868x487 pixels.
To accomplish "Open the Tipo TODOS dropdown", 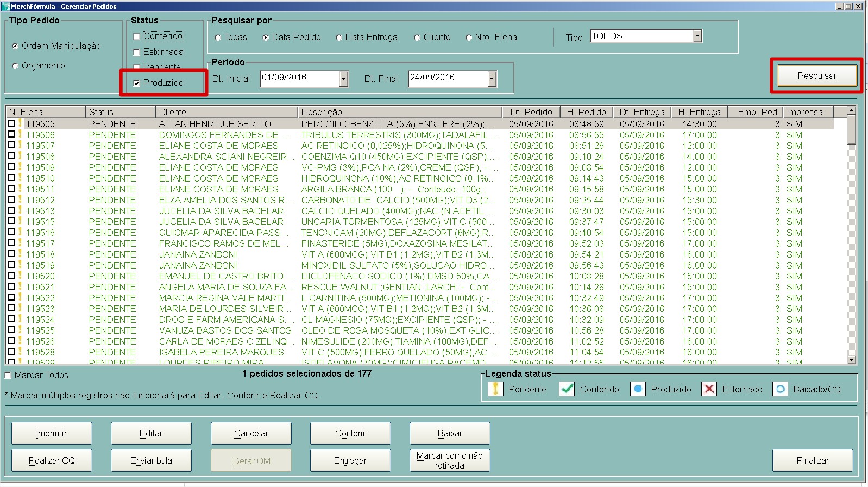I will click(x=697, y=36).
